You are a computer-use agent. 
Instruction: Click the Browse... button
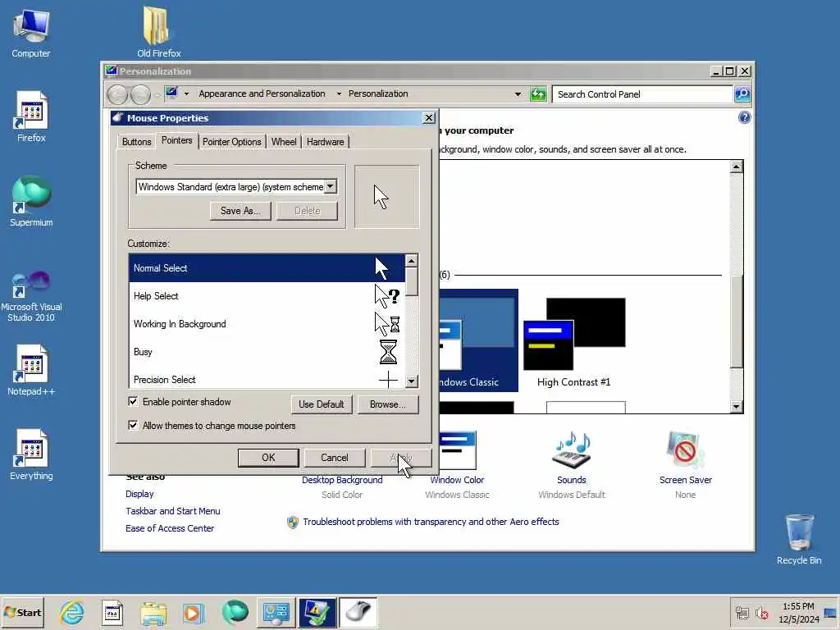click(387, 404)
